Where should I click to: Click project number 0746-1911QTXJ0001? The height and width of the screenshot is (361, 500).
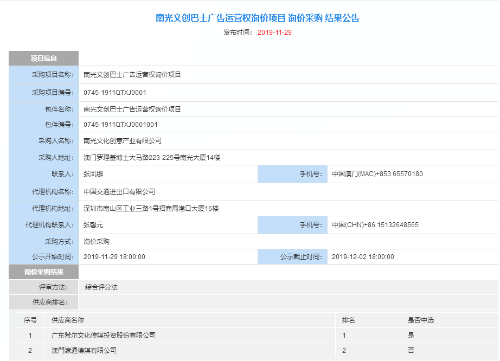(x=115, y=92)
